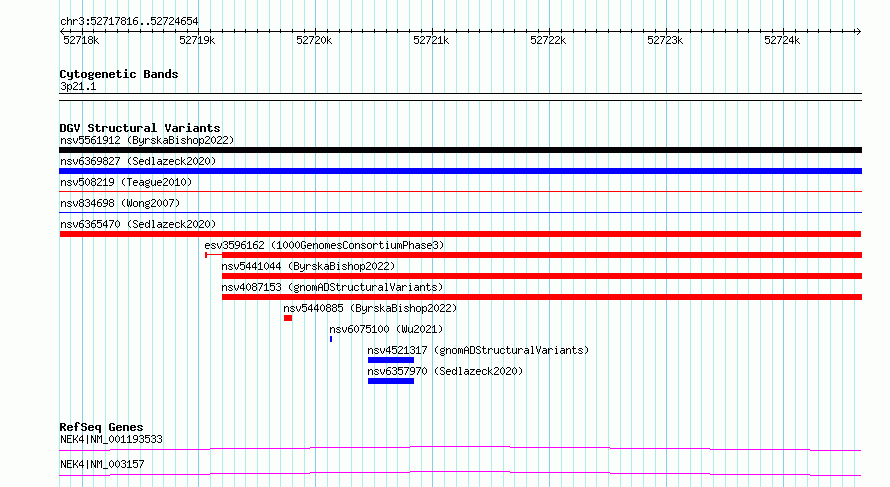890x487 pixels.
Task: Click the blue nsv6357970 variant bar
Action: pyautogui.click(x=391, y=381)
